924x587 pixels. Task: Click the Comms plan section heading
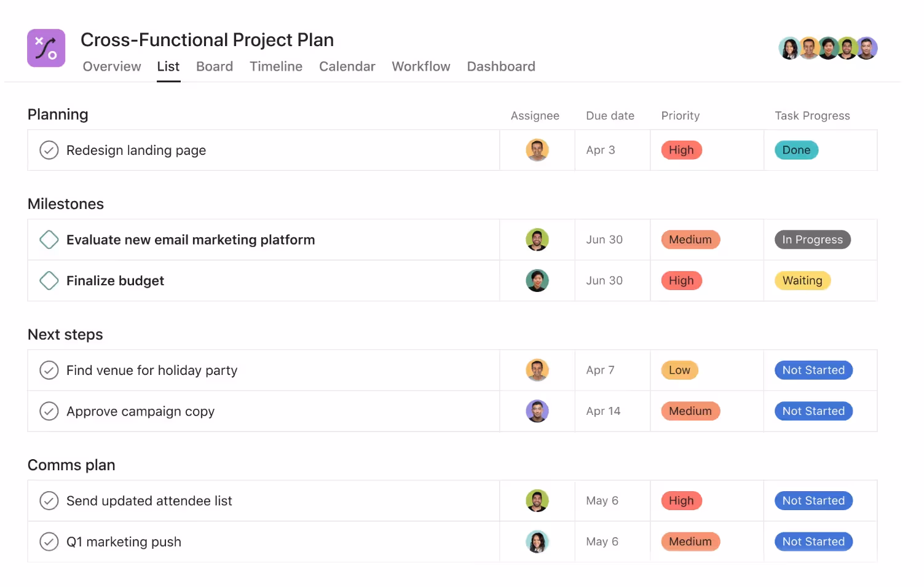tap(71, 465)
